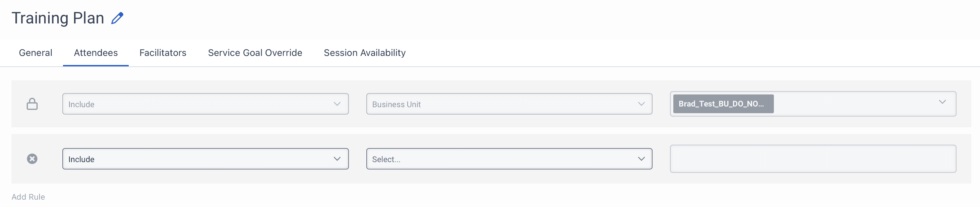
Task: Click the Training Plan heading text
Action: click(57, 17)
